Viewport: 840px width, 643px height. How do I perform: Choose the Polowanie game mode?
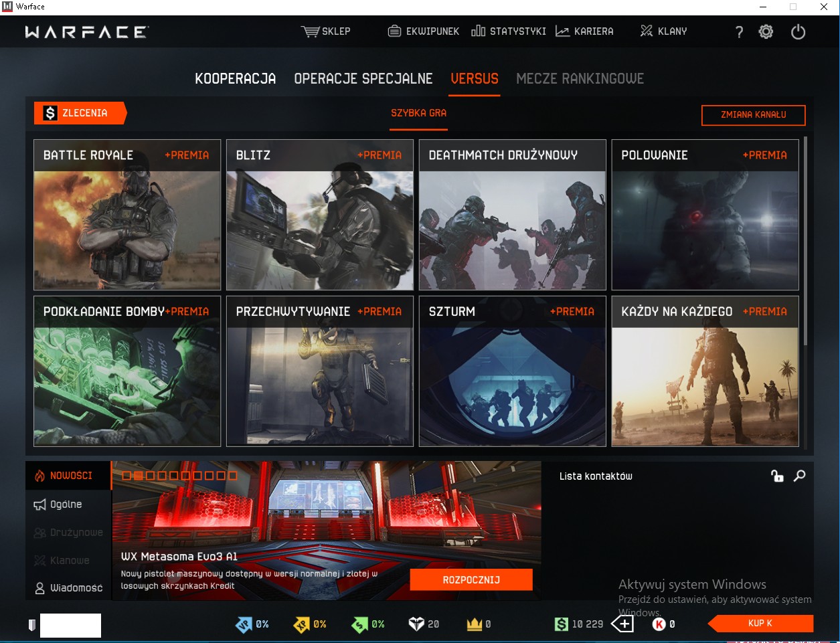[705, 215]
